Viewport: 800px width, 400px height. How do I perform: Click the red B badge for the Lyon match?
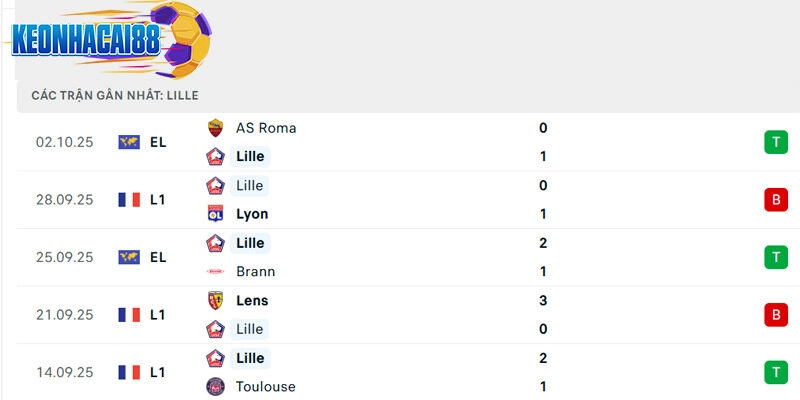pos(775,200)
